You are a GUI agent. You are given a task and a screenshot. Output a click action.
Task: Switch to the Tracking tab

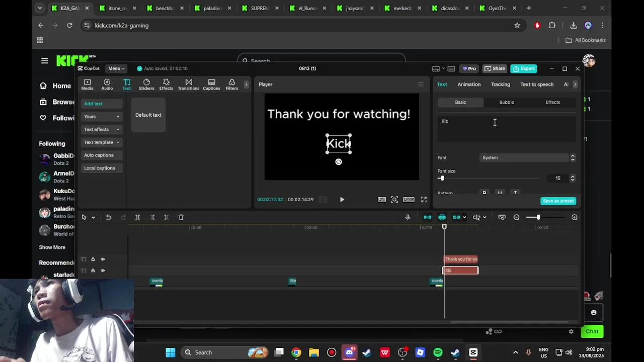(x=500, y=84)
